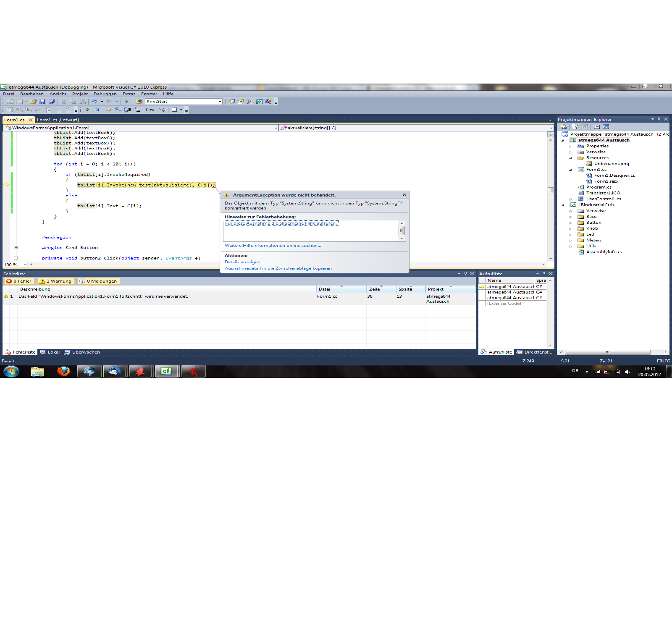This screenshot has height=629, width=672.
Task: Click 'Weitere Hilfeinformationen online suchen' link
Action: 273,246
